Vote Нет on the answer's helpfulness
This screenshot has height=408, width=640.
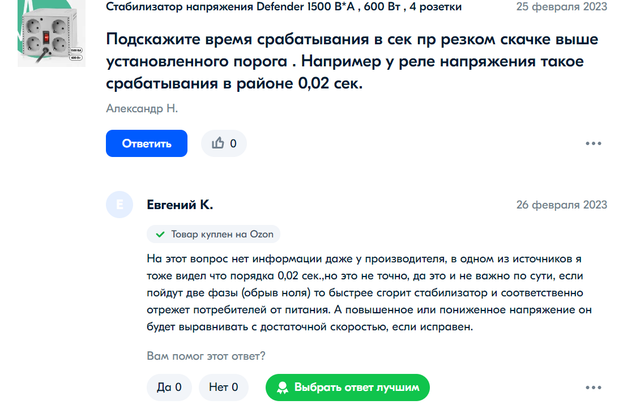(223, 387)
